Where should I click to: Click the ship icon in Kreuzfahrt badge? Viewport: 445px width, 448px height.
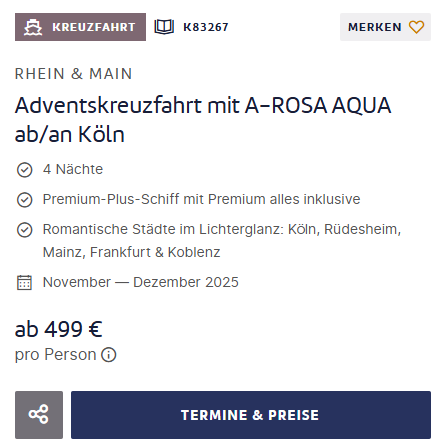click(x=33, y=27)
